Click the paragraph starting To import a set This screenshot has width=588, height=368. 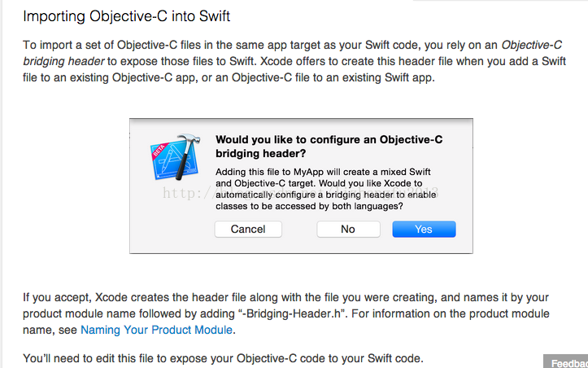click(x=294, y=61)
